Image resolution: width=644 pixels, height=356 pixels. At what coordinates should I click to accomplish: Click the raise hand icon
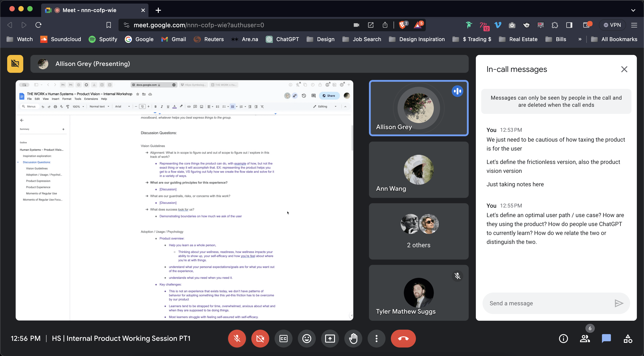[x=353, y=339]
